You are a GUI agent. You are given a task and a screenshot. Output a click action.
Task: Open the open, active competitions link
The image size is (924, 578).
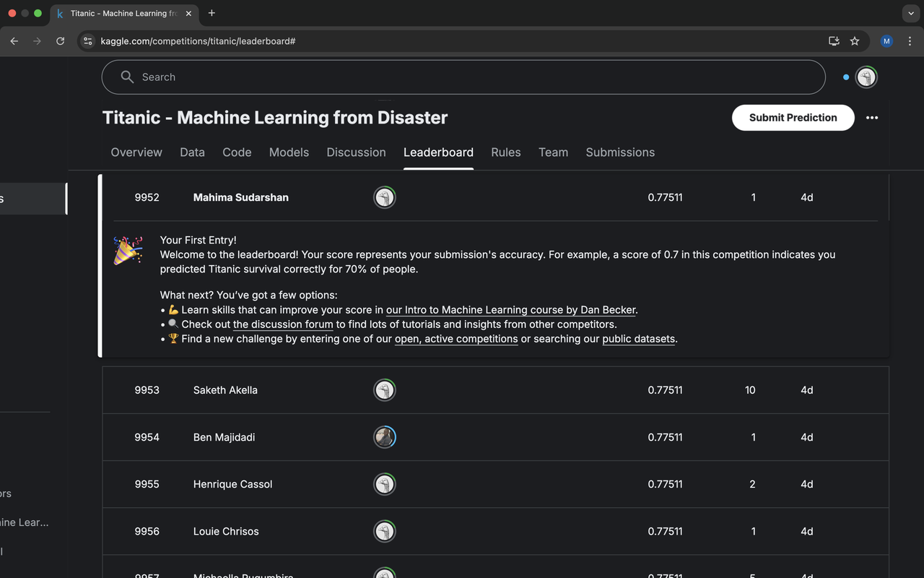[456, 339]
